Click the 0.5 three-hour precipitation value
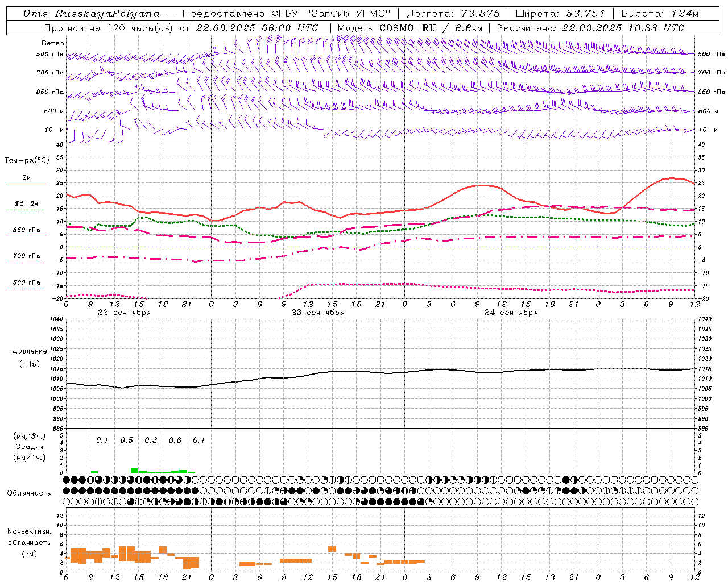 (126, 440)
